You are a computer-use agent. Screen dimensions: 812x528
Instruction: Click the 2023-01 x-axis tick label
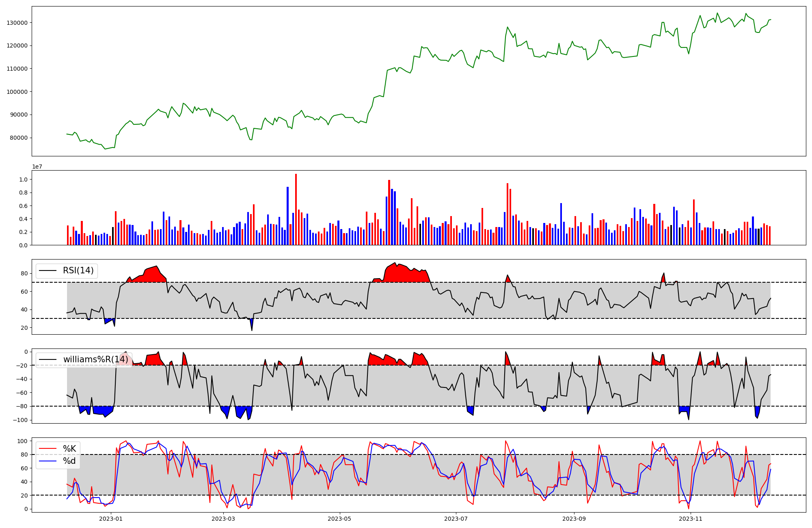click(110, 519)
